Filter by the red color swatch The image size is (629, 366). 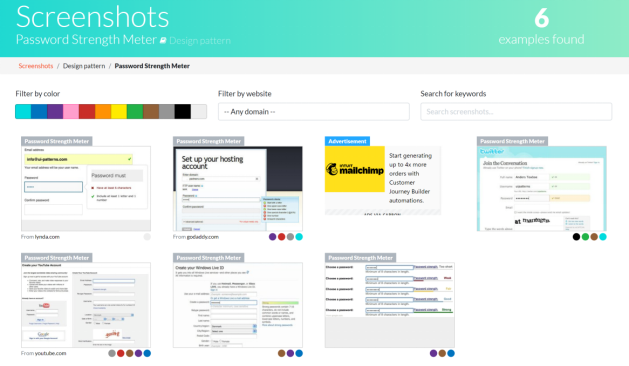click(87, 112)
